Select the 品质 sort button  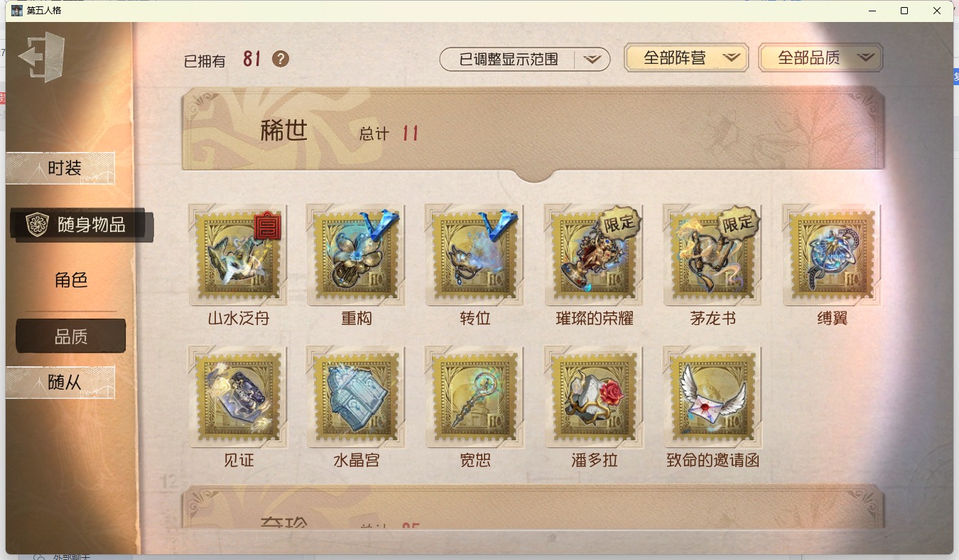[71, 336]
